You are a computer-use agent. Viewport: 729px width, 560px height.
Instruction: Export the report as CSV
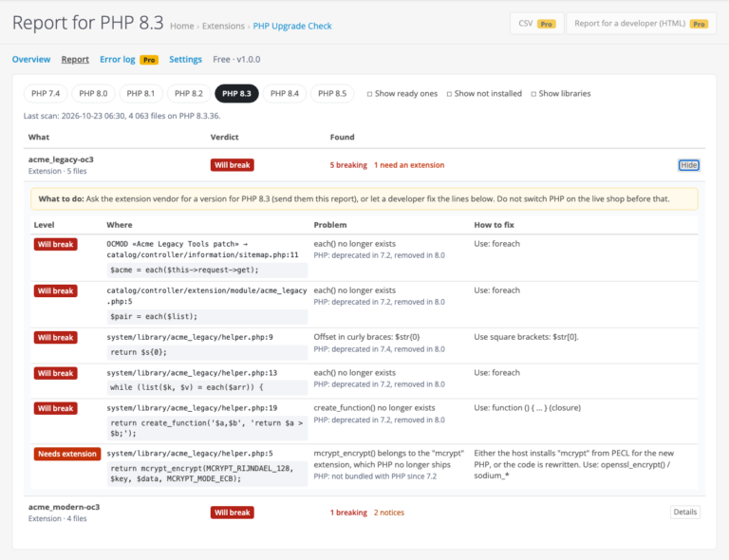coord(537,24)
